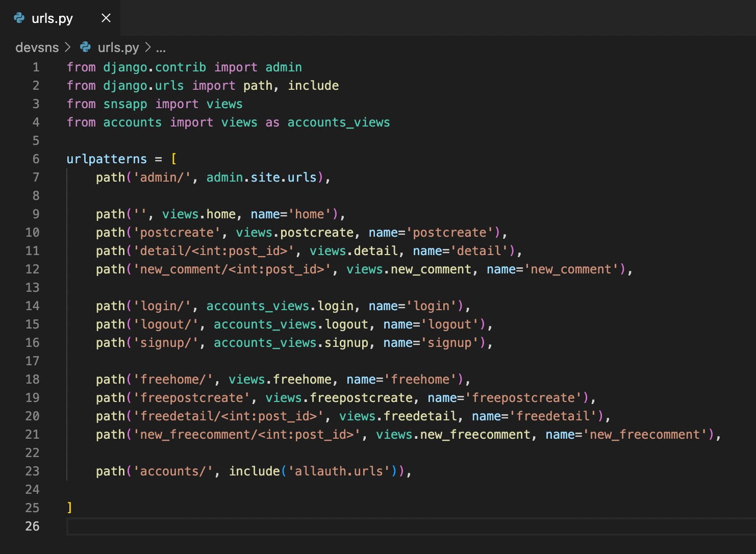This screenshot has width=756, height=554.
Task: Click 'django.urls' on line 2
Action: pyautogui.click(x=143, y=86)
